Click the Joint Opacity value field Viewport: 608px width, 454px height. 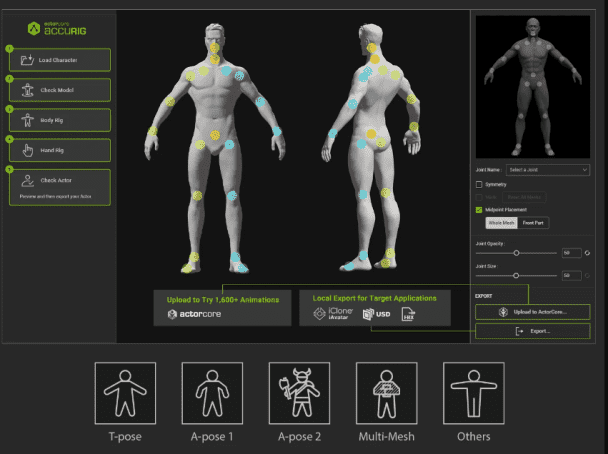(572, 253)
